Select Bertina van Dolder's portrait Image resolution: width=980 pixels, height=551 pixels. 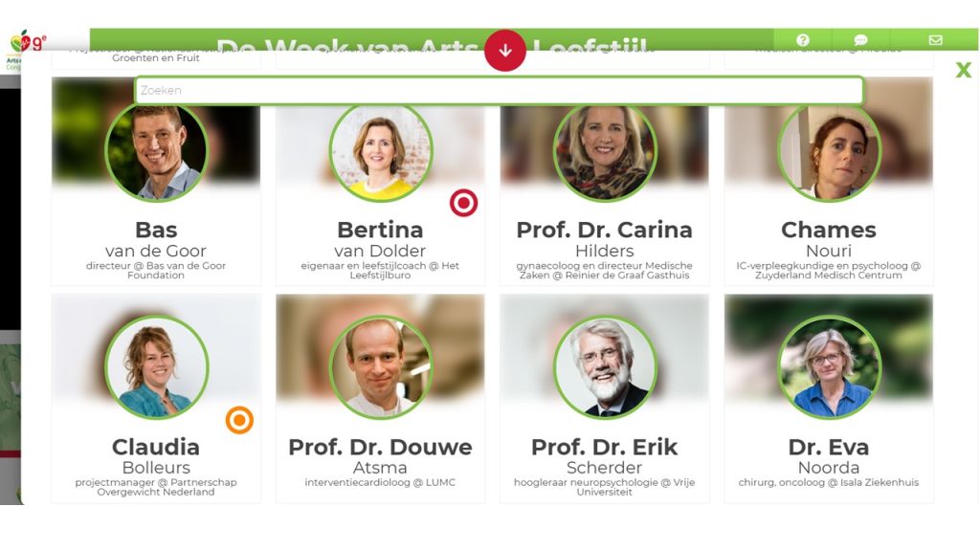381,151
